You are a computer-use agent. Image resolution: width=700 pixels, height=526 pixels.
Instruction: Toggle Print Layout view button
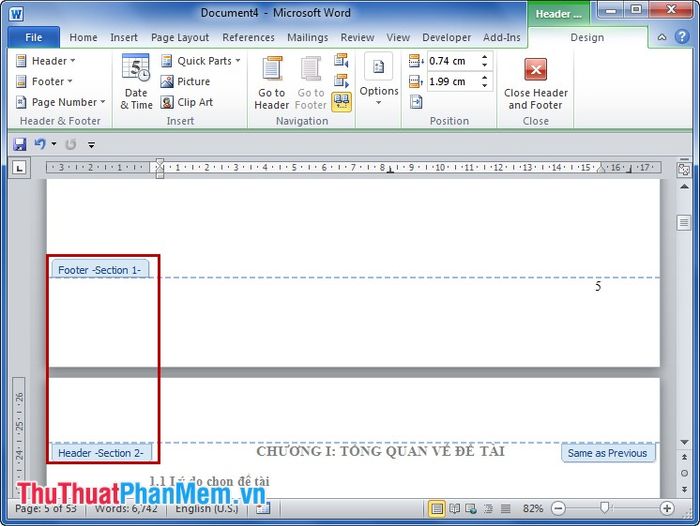coord(437,508)
